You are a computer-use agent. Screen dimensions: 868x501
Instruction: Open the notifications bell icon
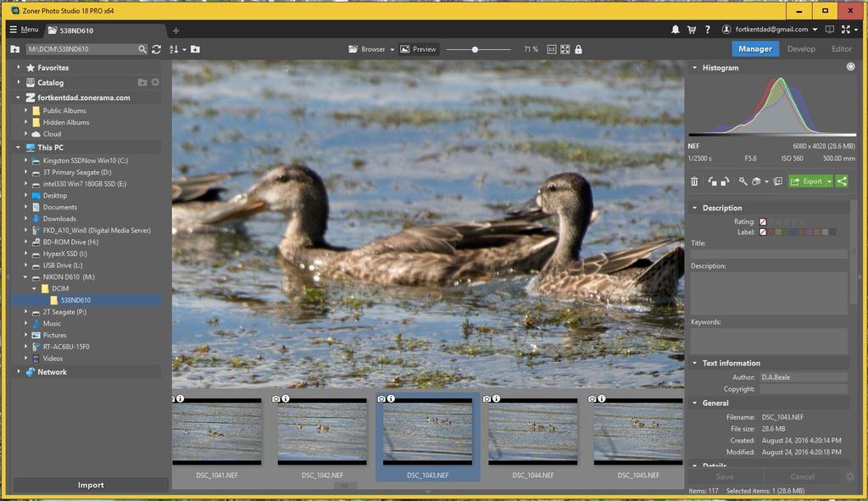point(676,30)
